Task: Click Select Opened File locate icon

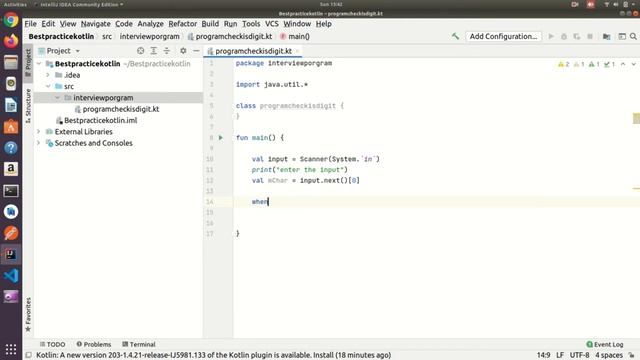Action: click(x=140, y=51)
